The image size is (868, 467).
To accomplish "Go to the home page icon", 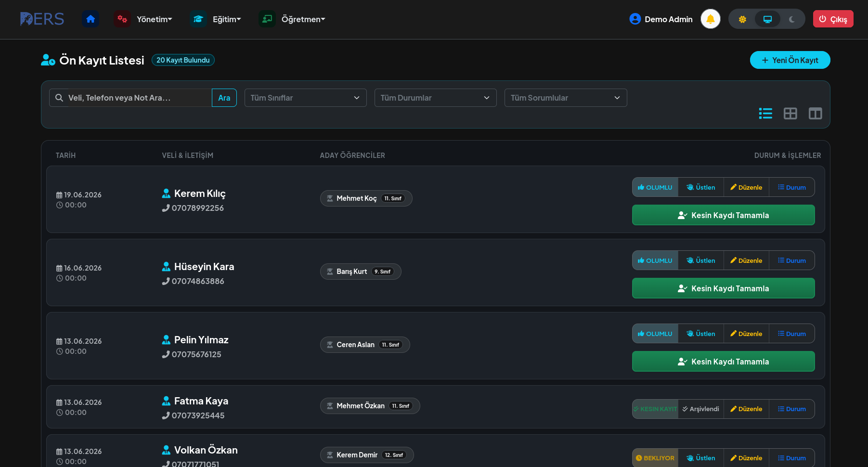I will (x=91, y=19).
